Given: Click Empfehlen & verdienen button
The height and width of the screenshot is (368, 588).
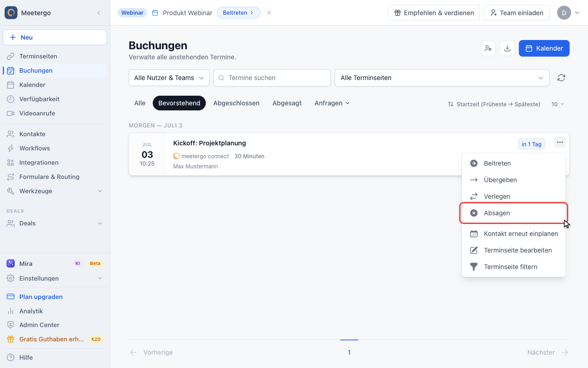Looking at the screenshot, I should point(434,13).
